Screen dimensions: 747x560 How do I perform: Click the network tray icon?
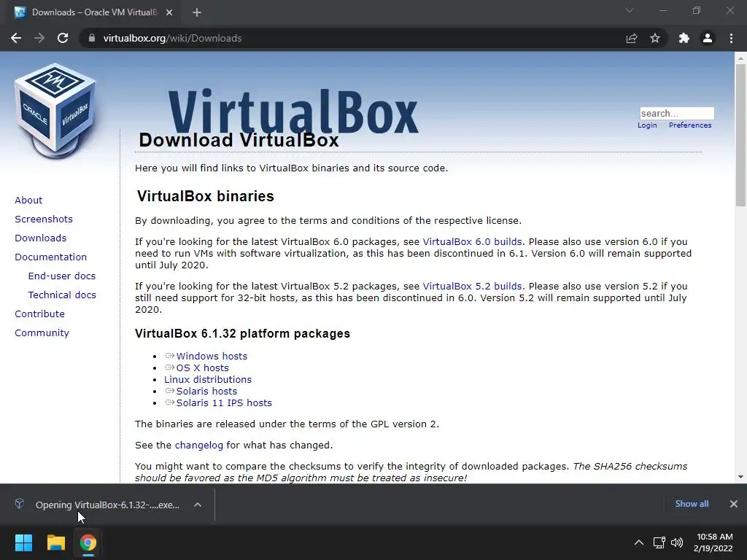point(659,542)
